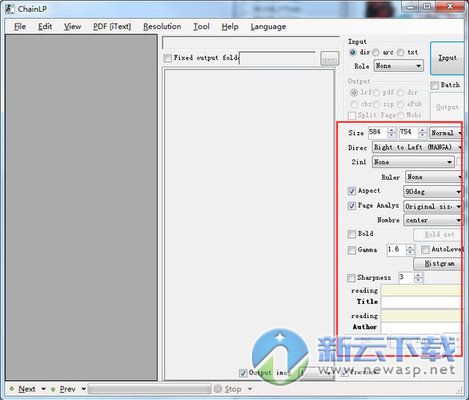469x400 pixels.
Task: Enable the Gamma checkbox
Action: (352, 250)
